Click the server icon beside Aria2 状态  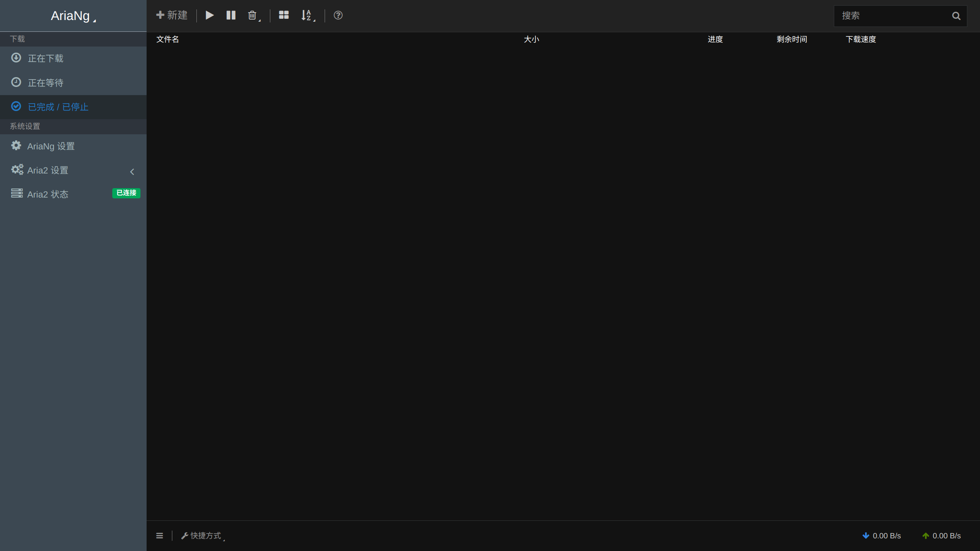(x=17, y=193)
